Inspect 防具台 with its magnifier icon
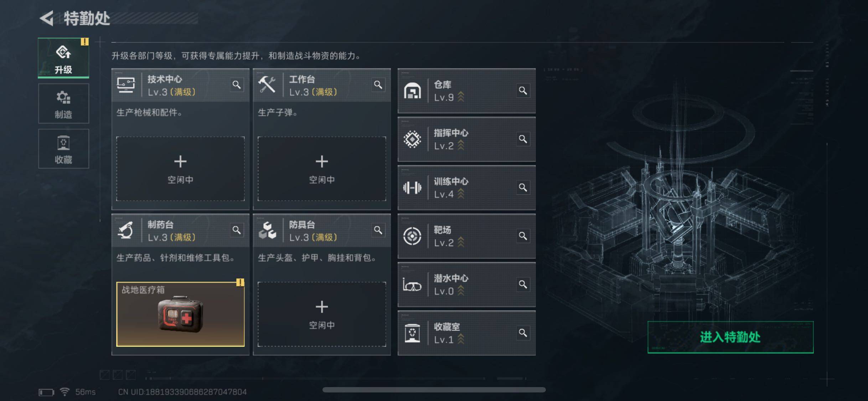 (378, 230)
